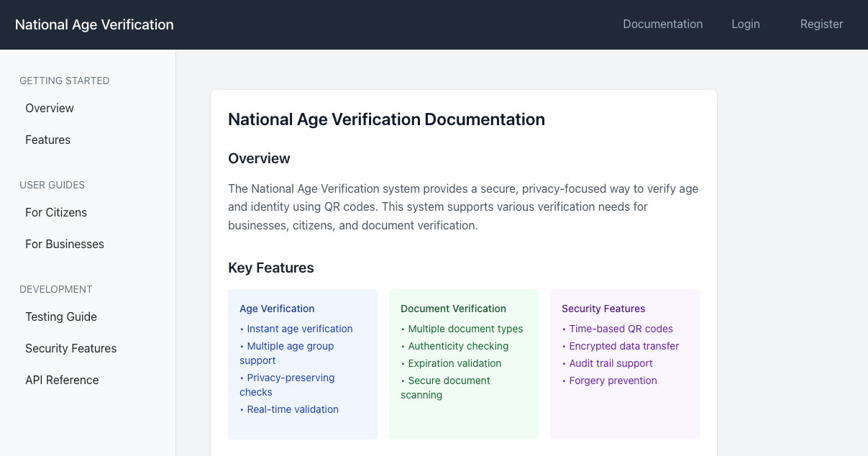Open the For Businesses user guide
The image size is (868, 456).
[x=64, y=244]
